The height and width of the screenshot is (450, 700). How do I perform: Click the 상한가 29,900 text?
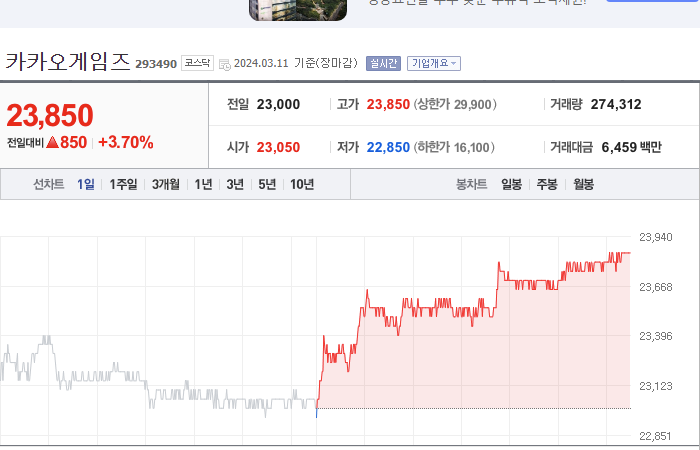[x=455, y=104]
